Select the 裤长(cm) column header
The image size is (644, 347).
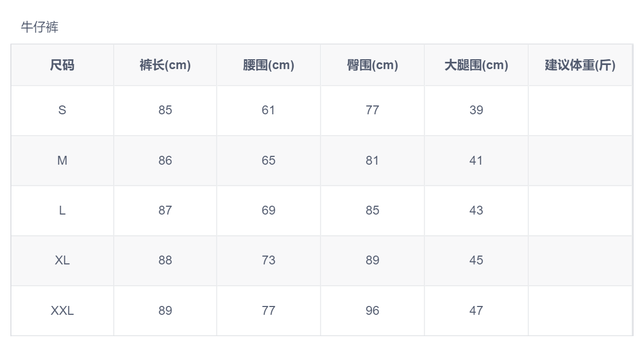point(165,65)
